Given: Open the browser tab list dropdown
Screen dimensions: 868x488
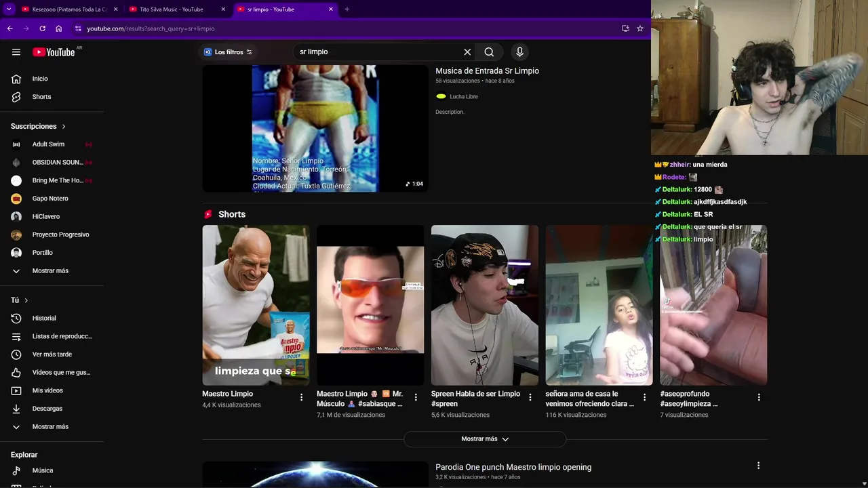Looking at the screenshot, I should tap(9, 9).
